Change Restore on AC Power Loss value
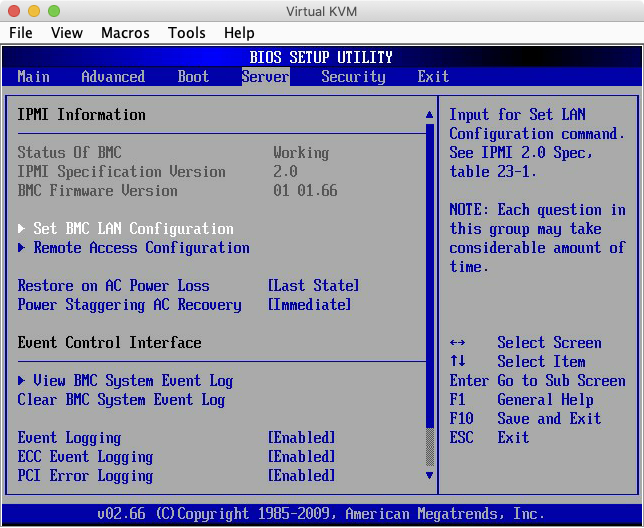Viewport: 644px width, 528px height. pos(313,286)
